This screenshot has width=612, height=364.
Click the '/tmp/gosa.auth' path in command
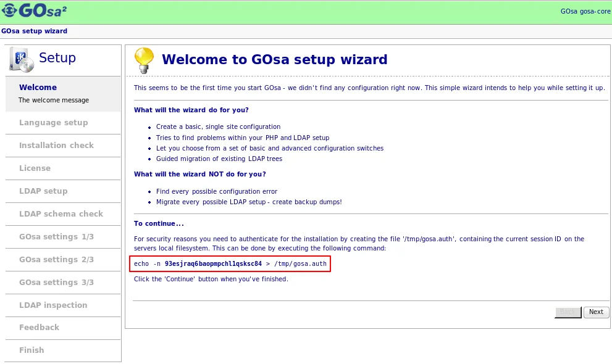[x=300, y=264]
